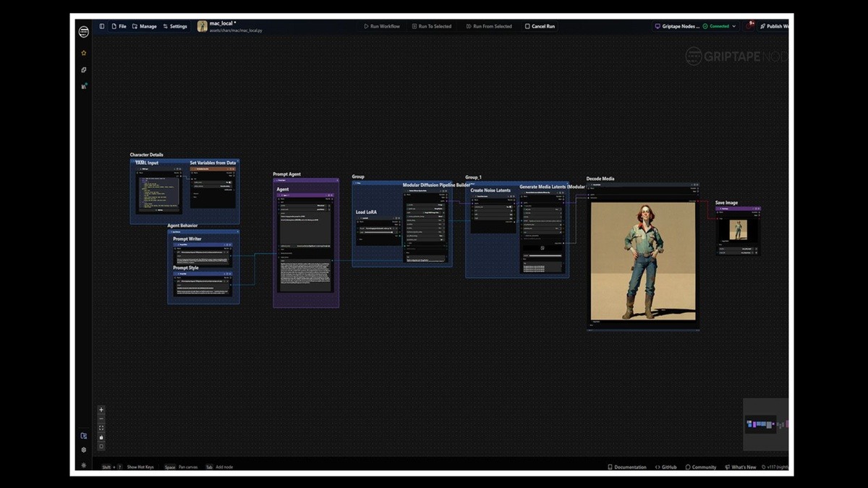Open the favorites star icon in sidebar
The image size is (868, 488).
84,53
